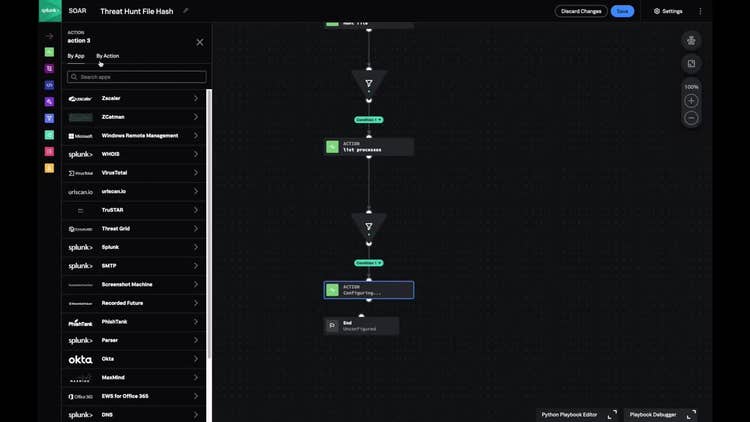Image resolution: width=750 pixels, height=422 pixels.
Task: Save the playbook with Save button
Action: tap(622, 11)
